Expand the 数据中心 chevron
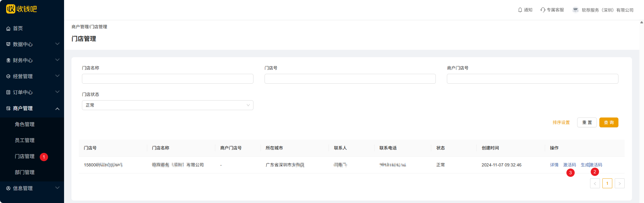Screen dimensions: 644x203 click(57, 44)
